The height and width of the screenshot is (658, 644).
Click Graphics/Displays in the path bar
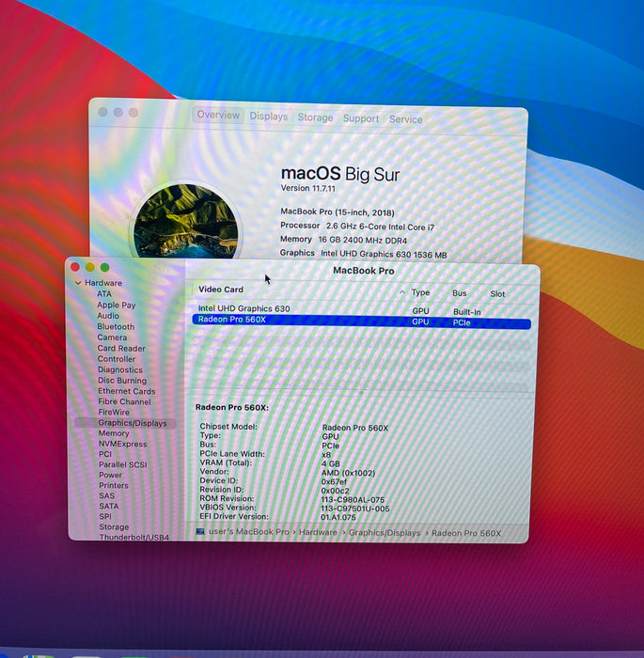[x=385, y=533]
